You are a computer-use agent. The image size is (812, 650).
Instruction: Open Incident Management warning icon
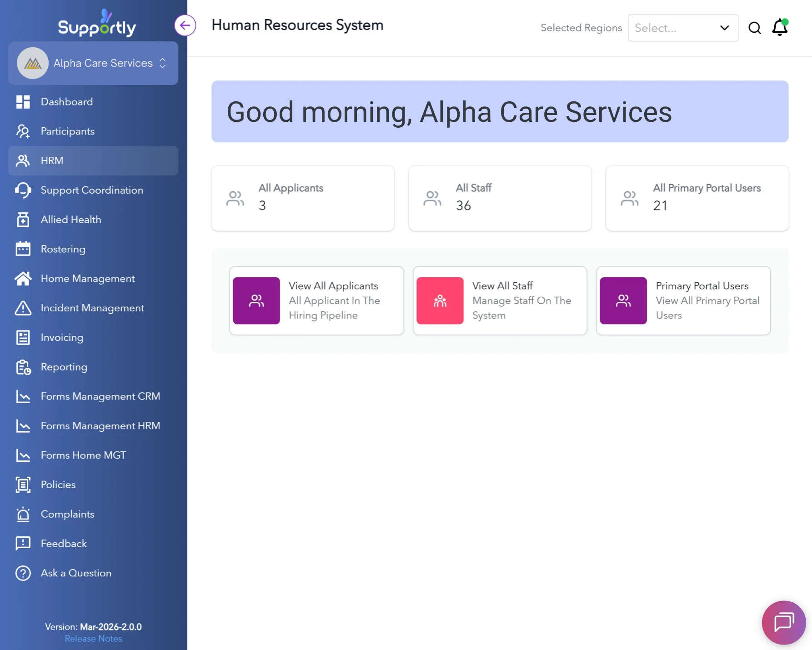coord(23,308)
